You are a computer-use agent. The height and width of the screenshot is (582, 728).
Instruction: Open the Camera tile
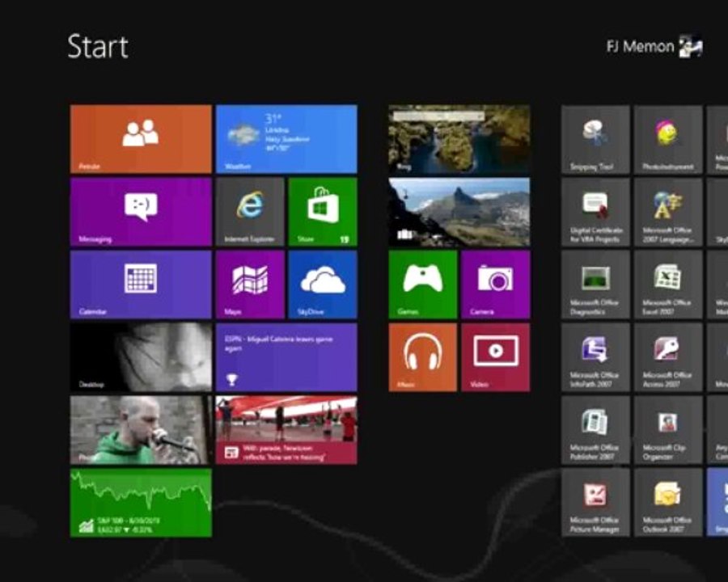(495, 285)
